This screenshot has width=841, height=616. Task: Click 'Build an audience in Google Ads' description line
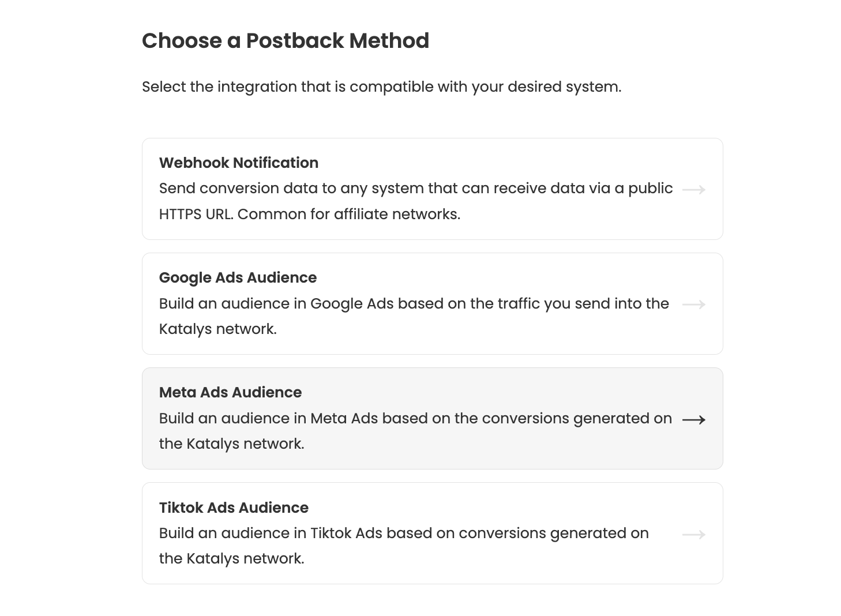pos(414,303)
